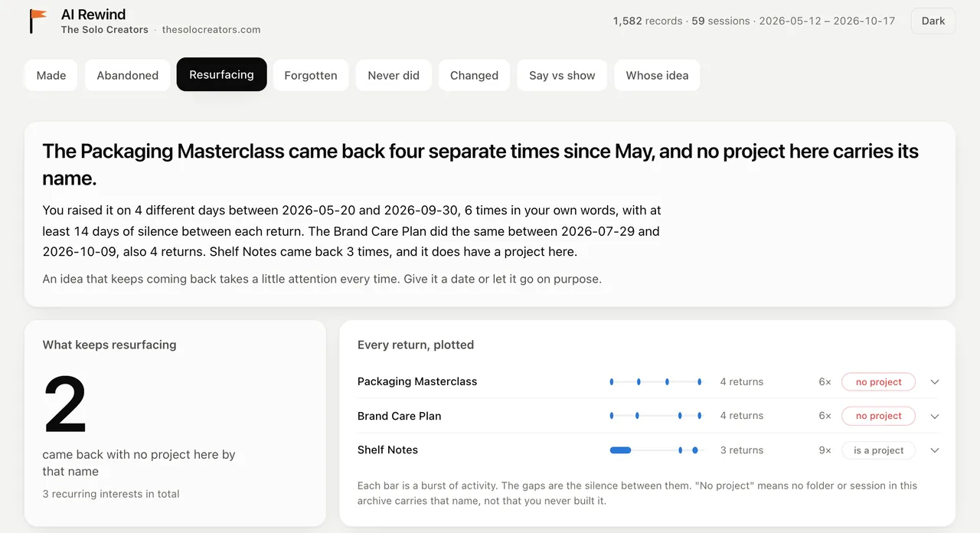Click the 6× count on Brand Care Plan row
The height and width of the screenshot is (533, 980).
tap(825, 416)
